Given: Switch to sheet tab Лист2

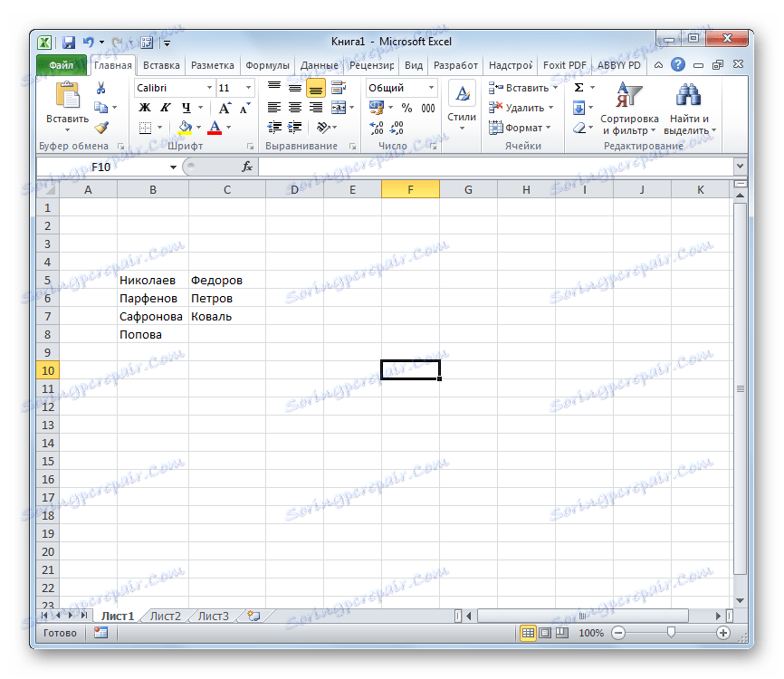Looking at the screenshot, I should click(165, 616).
